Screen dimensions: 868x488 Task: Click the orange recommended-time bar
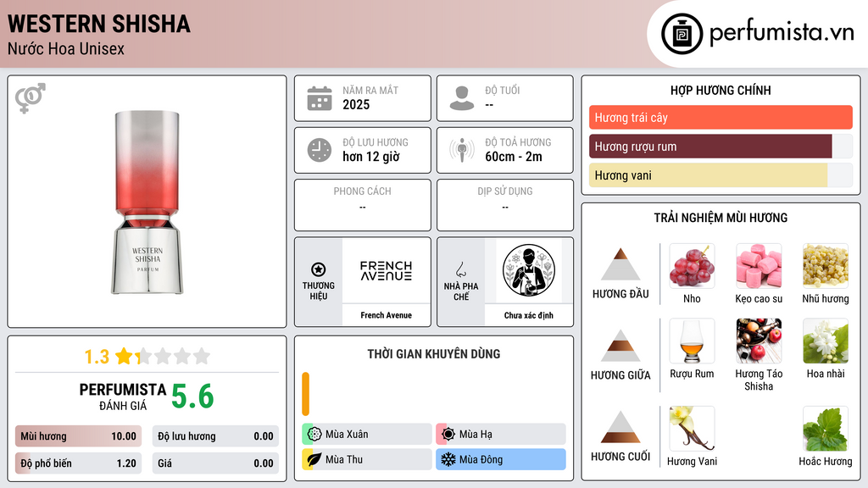(305, 394)
